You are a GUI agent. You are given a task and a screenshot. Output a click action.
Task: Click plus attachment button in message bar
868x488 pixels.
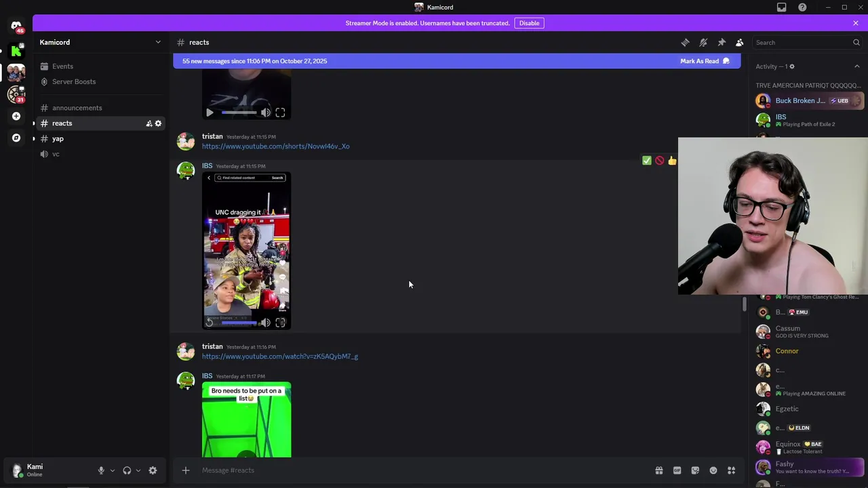click(185, 470)
